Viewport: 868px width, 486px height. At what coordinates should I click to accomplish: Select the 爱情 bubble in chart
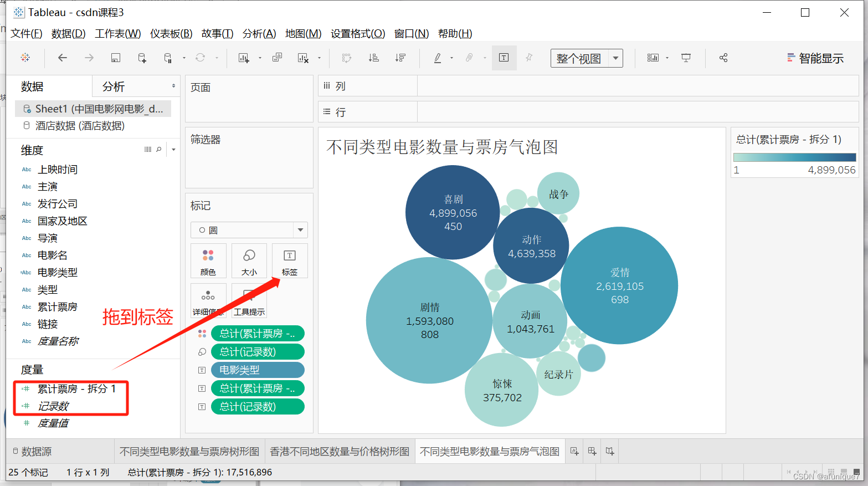[619, 285]
